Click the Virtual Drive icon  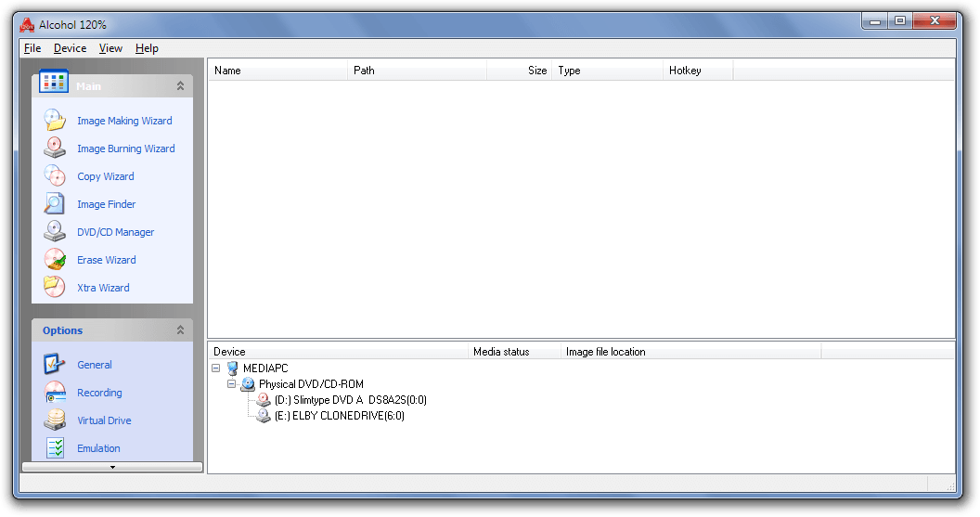(x=55, y=420)
